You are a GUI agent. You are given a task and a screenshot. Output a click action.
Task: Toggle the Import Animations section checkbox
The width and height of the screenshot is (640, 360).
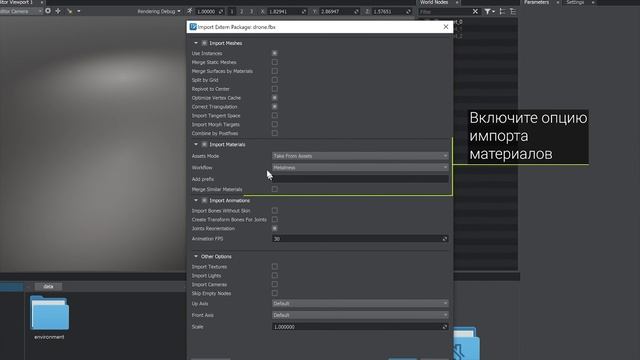pos(204,200)
